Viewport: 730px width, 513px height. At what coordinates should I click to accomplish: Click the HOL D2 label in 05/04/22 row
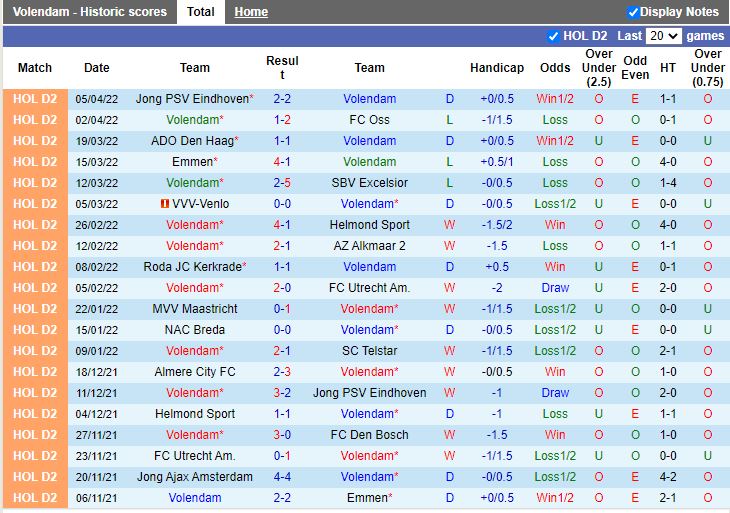tap(35, 99)
